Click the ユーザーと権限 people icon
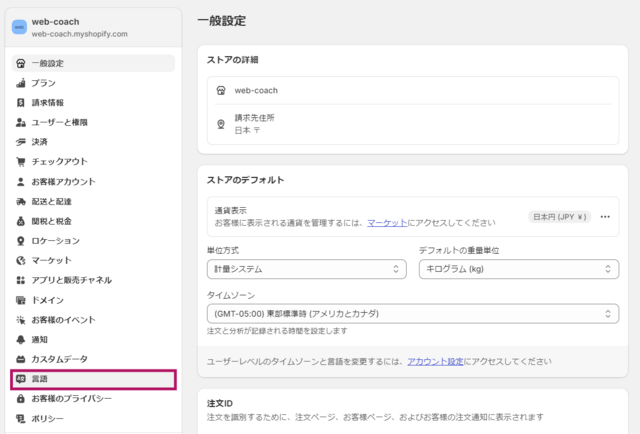Image resolution: width=640 pixels, height=434 pixels. [x=20, y=122]
